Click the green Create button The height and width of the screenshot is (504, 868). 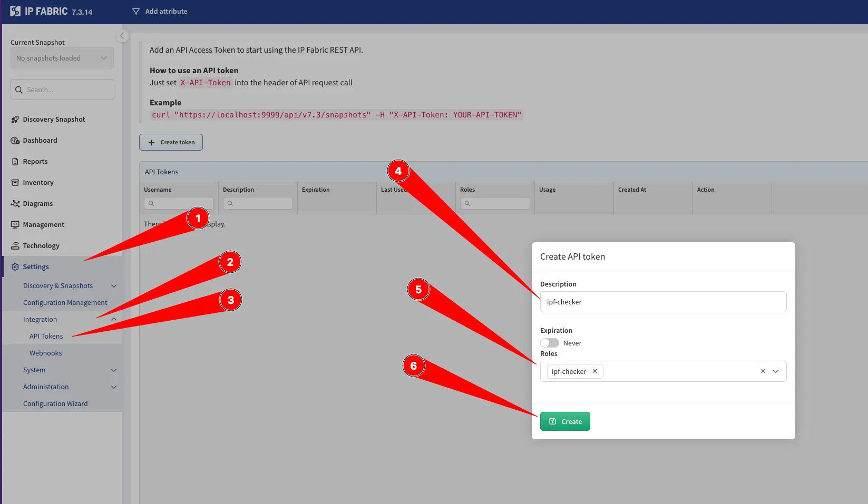(565, 421)
